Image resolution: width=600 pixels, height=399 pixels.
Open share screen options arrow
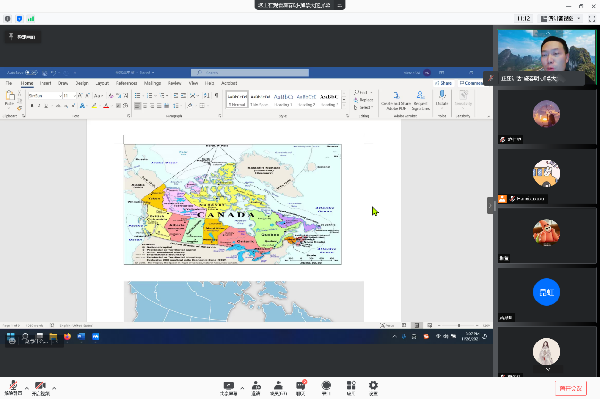point(242,388)
